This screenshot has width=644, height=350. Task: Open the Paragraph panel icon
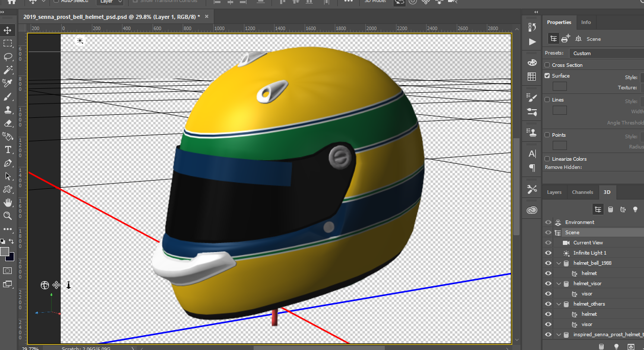coord(532,167)
